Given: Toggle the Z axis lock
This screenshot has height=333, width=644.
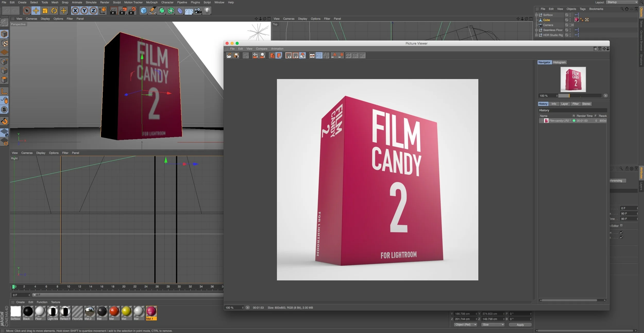Looking at the screenshot, I should point(93,11).
